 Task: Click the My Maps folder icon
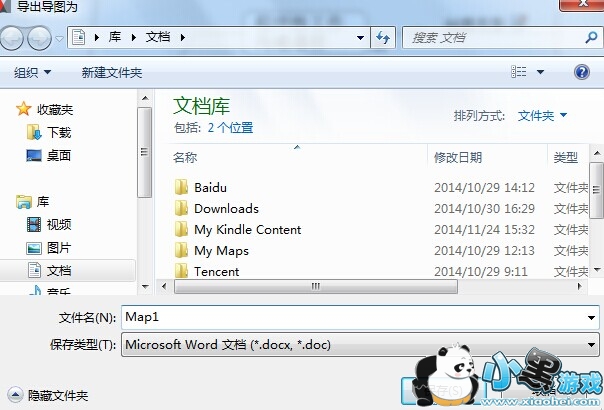click(181, 250)
